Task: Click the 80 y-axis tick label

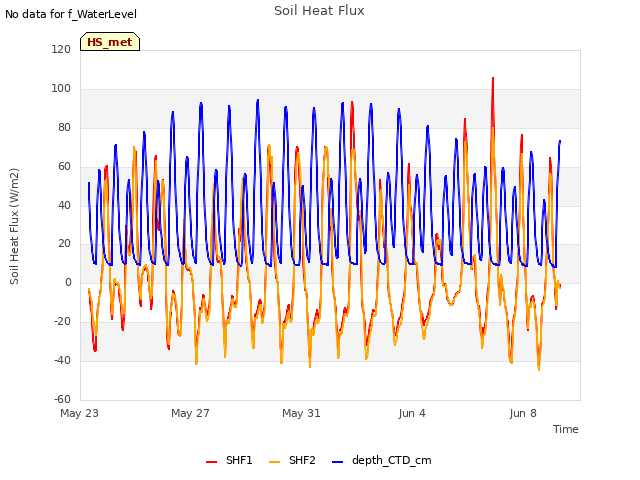Action: coord(64,127)
